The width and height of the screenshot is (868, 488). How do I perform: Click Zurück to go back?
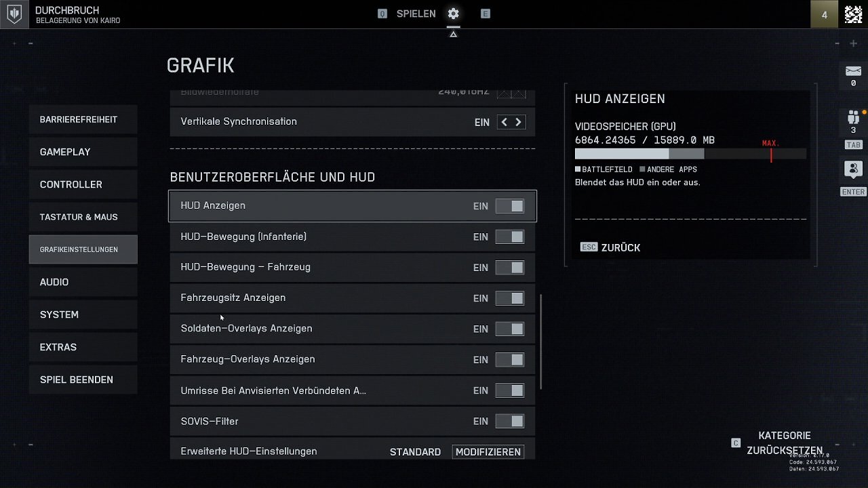620,247
